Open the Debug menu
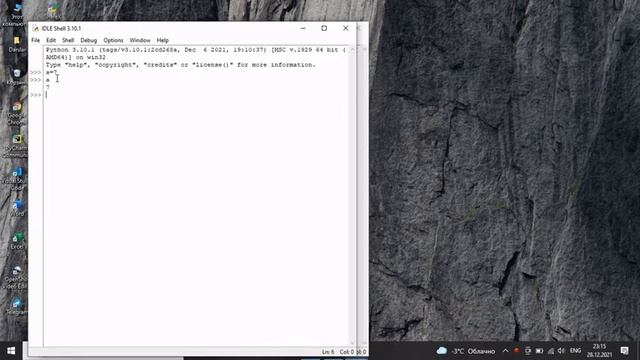The height and width of the screenshot is (360, 640). click(89, 40)
